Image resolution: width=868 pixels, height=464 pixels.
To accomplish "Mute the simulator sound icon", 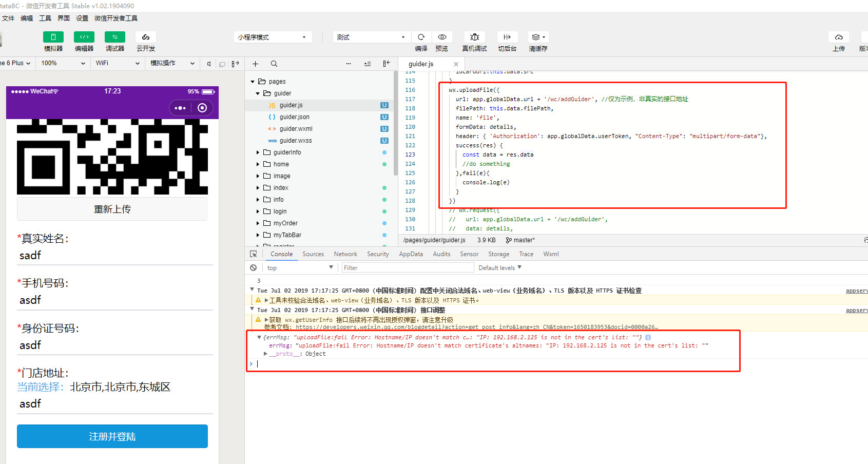I will coord(209,64).
